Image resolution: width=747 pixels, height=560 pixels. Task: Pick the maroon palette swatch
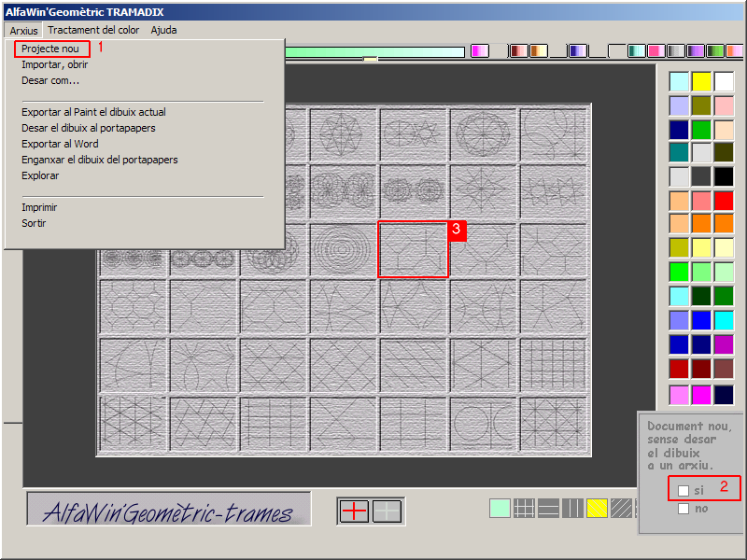pyautogui.click(x=701, y=368)
